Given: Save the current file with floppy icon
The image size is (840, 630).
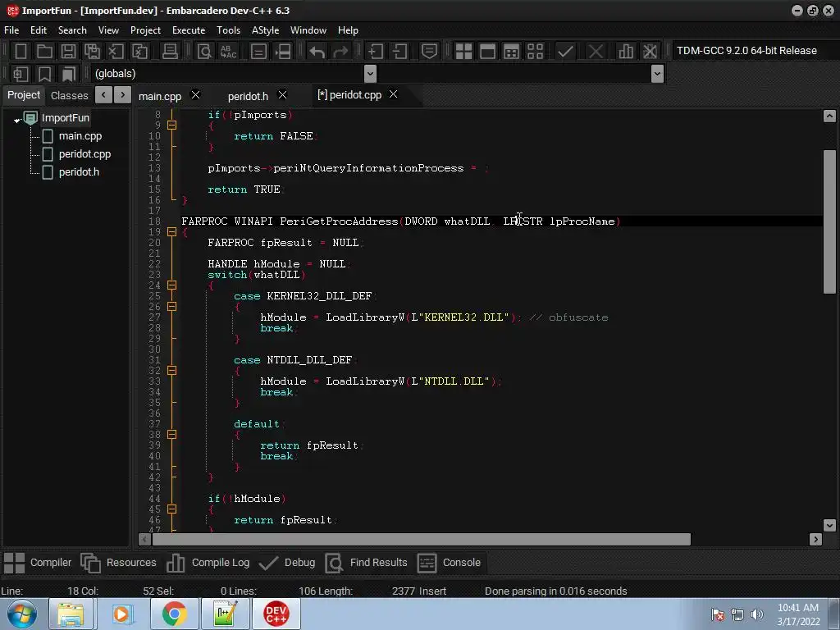Looking at the screenshot, I should tap(68, 52).
